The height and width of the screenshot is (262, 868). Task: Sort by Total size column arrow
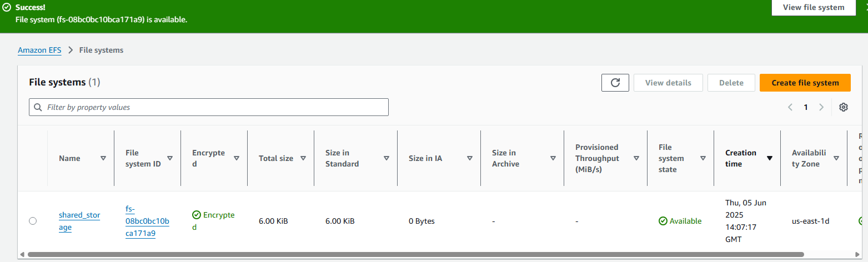pos(303,158)
